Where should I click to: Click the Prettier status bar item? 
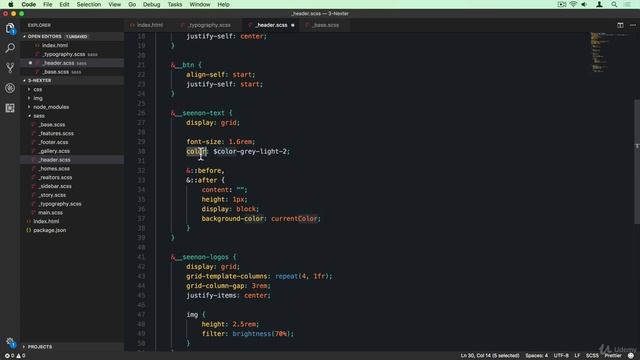click(613, 356)
